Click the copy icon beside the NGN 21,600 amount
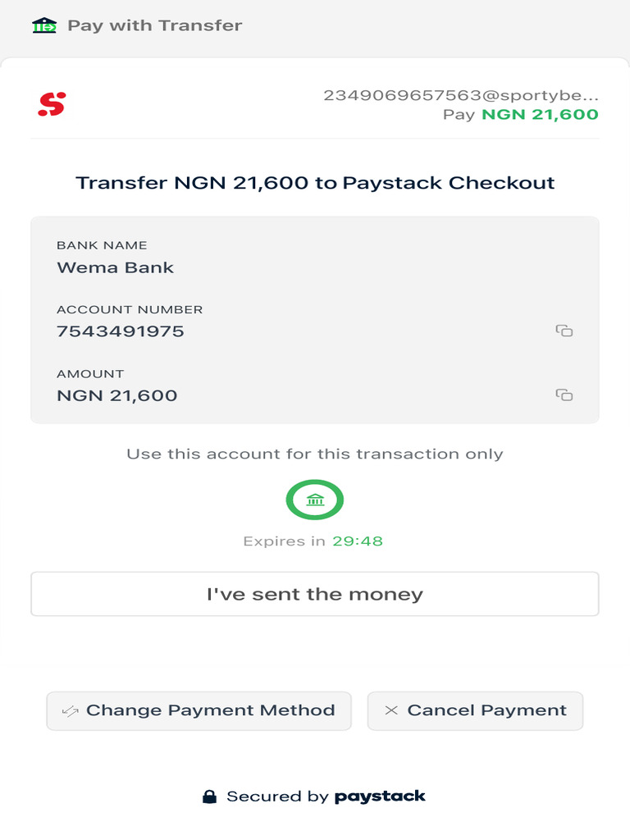Screen dimensions: 630x840 click(x=564, y=395)
